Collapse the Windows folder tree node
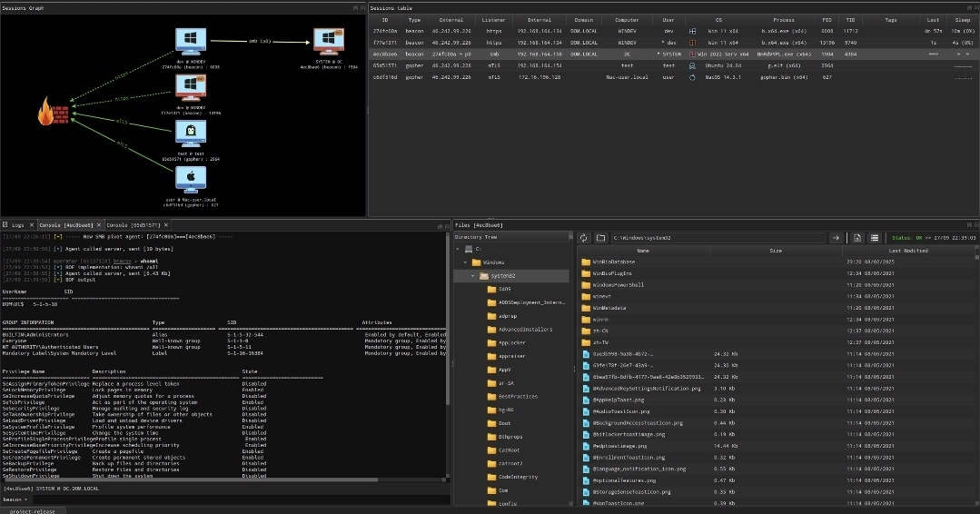Screen dimensions: 980x514 pyautogui.click(x=466, y=262)
